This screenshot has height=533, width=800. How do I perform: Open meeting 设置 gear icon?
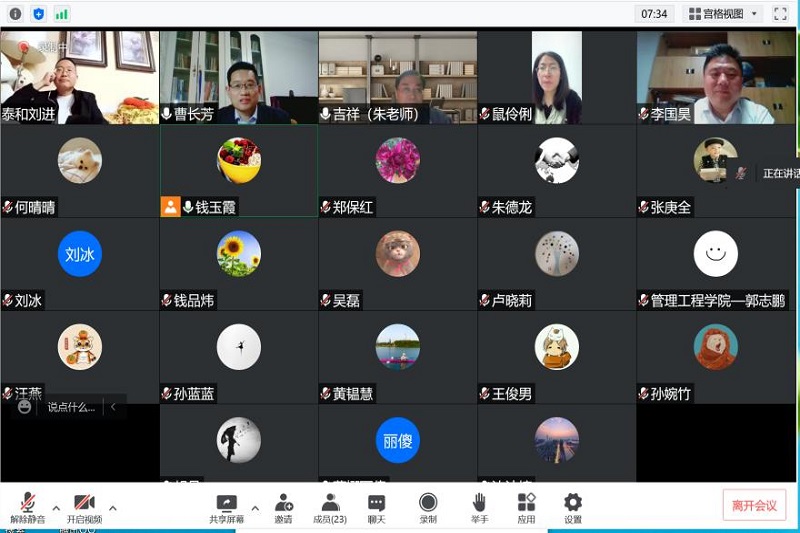(573, 506)
